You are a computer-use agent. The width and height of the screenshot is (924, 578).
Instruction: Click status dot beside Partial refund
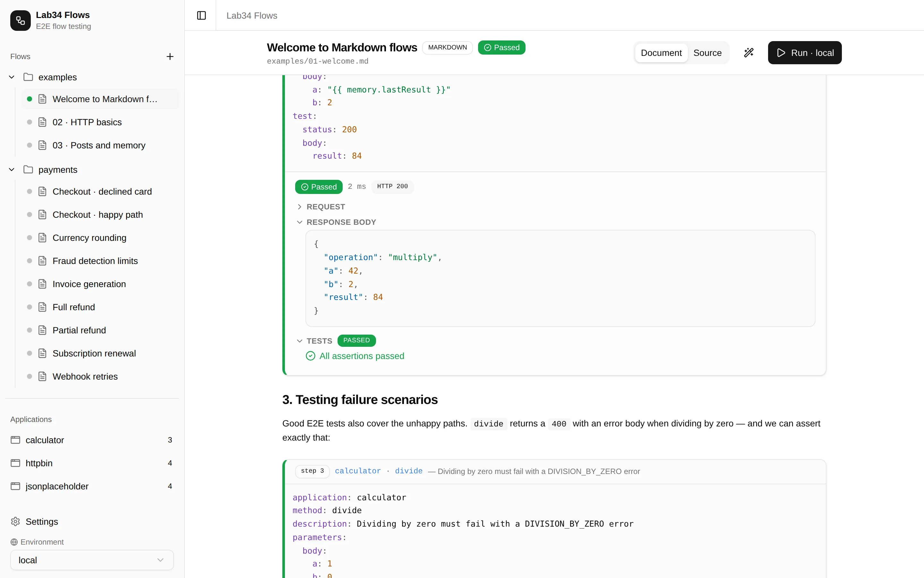point(30,330)
